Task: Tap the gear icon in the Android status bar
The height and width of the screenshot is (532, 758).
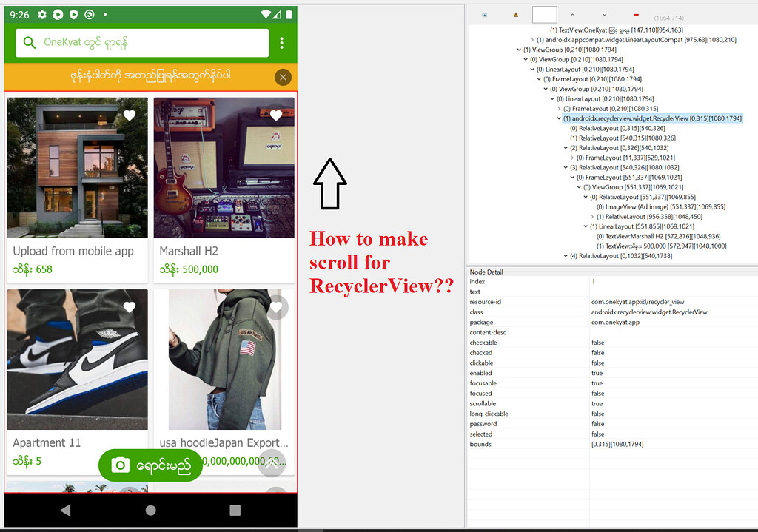Action: [x=41, y=13]
